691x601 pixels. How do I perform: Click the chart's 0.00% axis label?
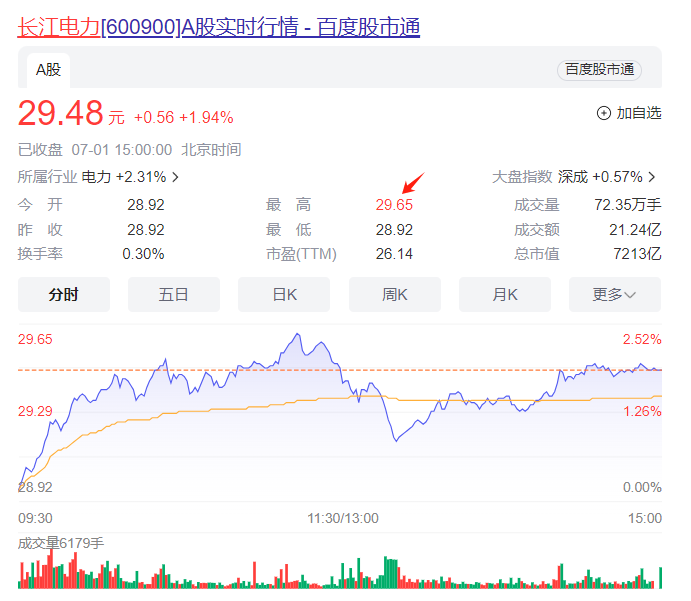tap(642, 487)
